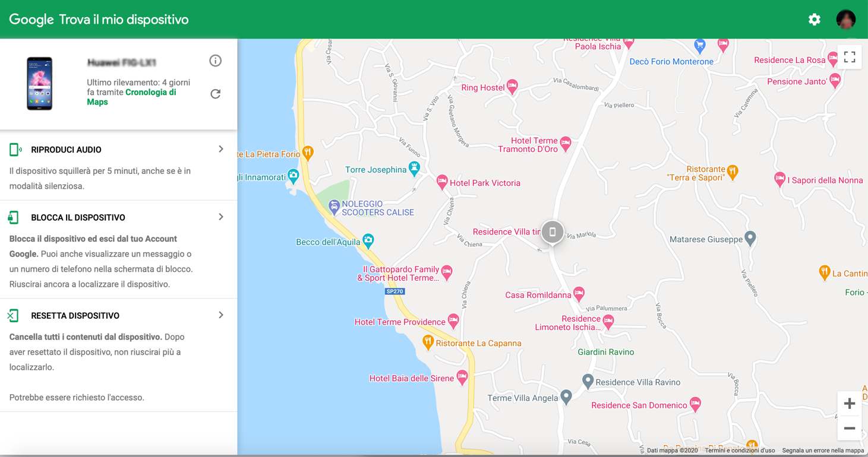Viewport: 868px width, 457px height.
Task: Open the Cronologia di Maps link
Action: (x=131, y=97)
